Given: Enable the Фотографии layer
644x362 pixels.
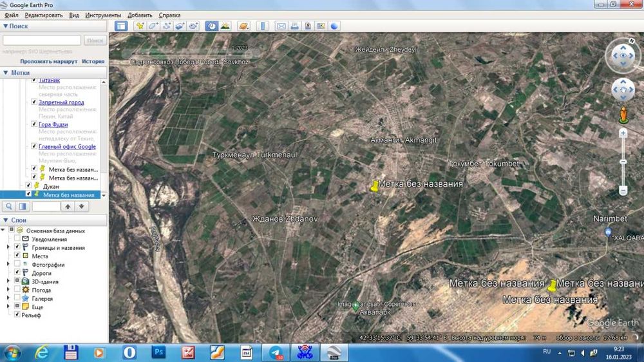Looking at the screenshot, I should [x=17, y=264].
